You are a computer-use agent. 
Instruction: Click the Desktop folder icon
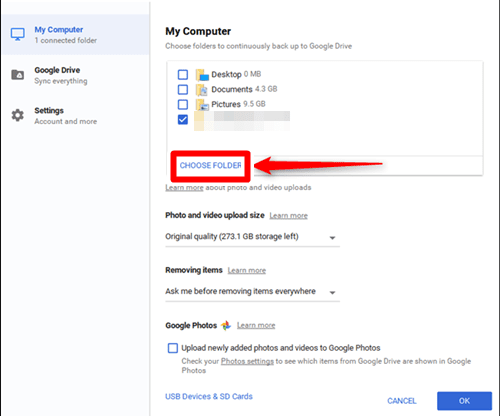click(x=202, y=75)
